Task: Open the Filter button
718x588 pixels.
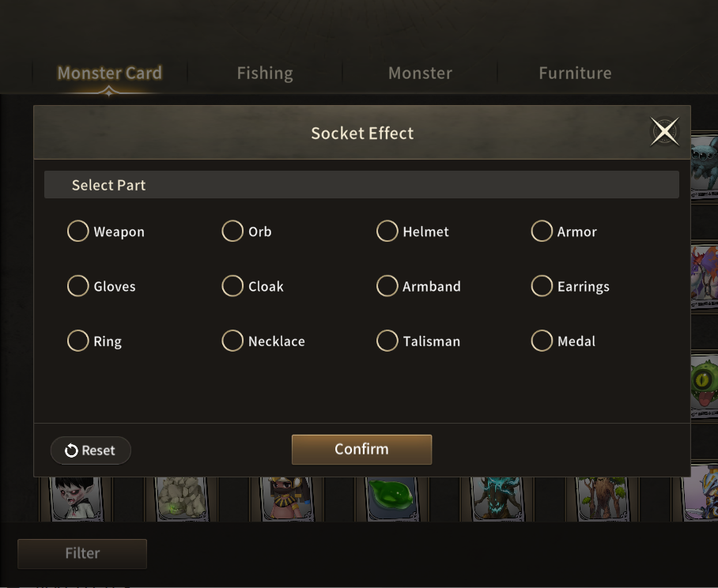Action: point(82,554)
